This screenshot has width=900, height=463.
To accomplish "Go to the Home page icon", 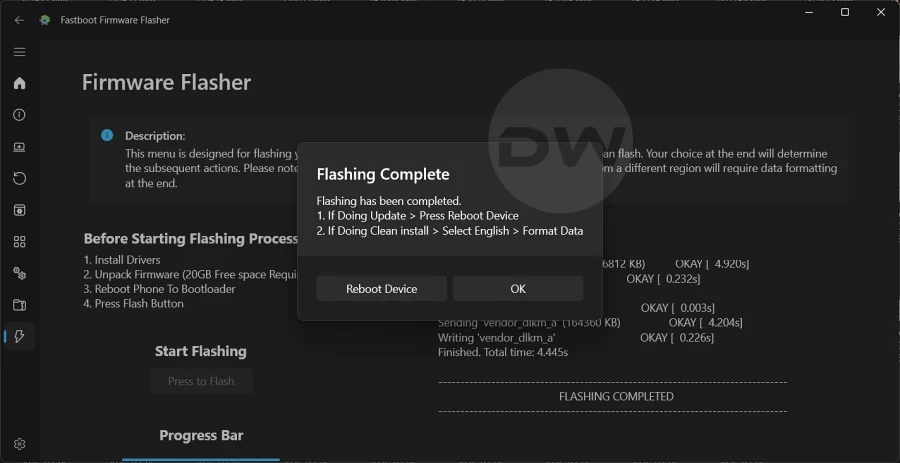I will click(20, 83).
